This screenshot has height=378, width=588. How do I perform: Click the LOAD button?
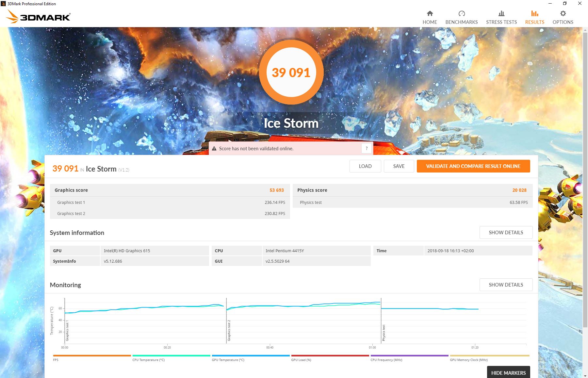pyautogui.click(x=365, y=166)
